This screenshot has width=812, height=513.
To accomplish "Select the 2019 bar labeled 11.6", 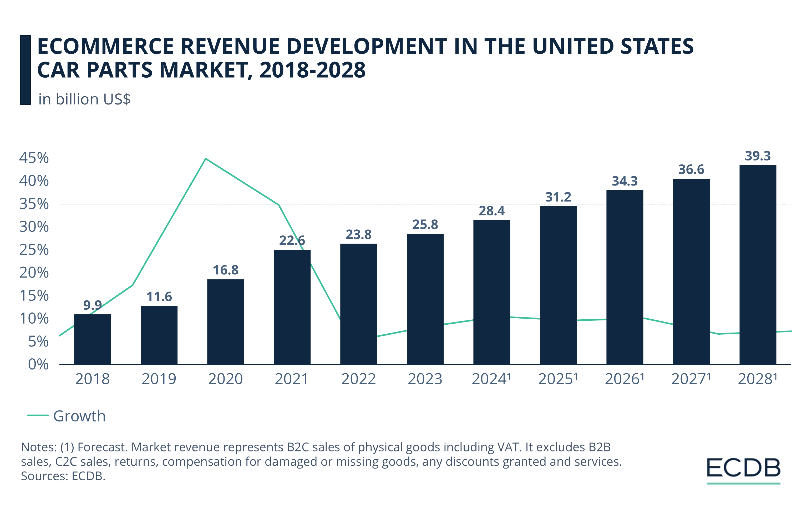I will [159, 335].
